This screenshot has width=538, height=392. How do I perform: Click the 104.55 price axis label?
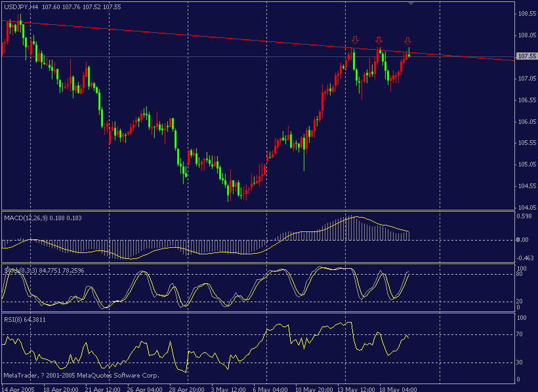click(x=527, y=186)
